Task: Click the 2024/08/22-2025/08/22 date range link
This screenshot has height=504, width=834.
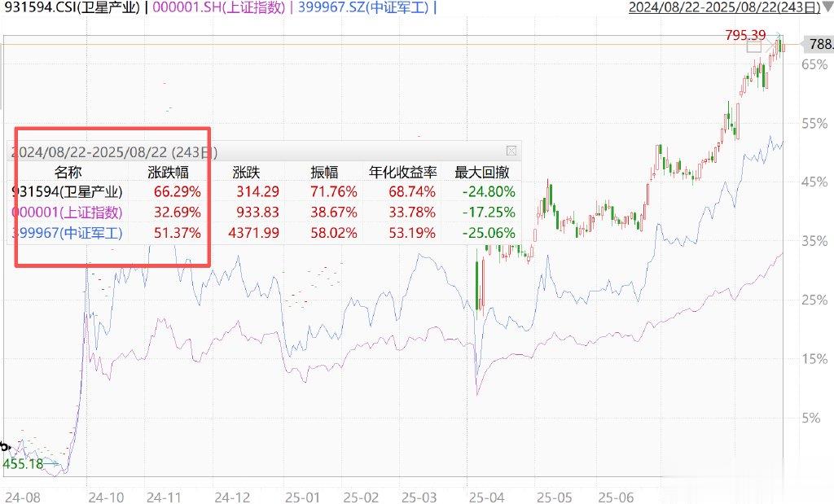Action: click(724, 7)
